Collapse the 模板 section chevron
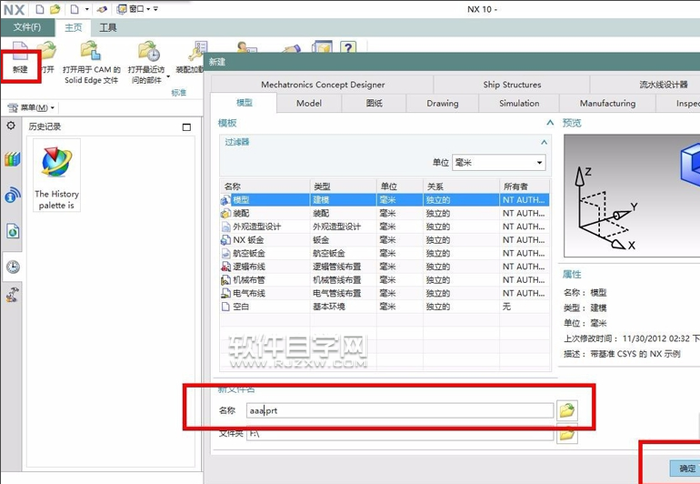 pyautogui.click(x=550, y=123)
